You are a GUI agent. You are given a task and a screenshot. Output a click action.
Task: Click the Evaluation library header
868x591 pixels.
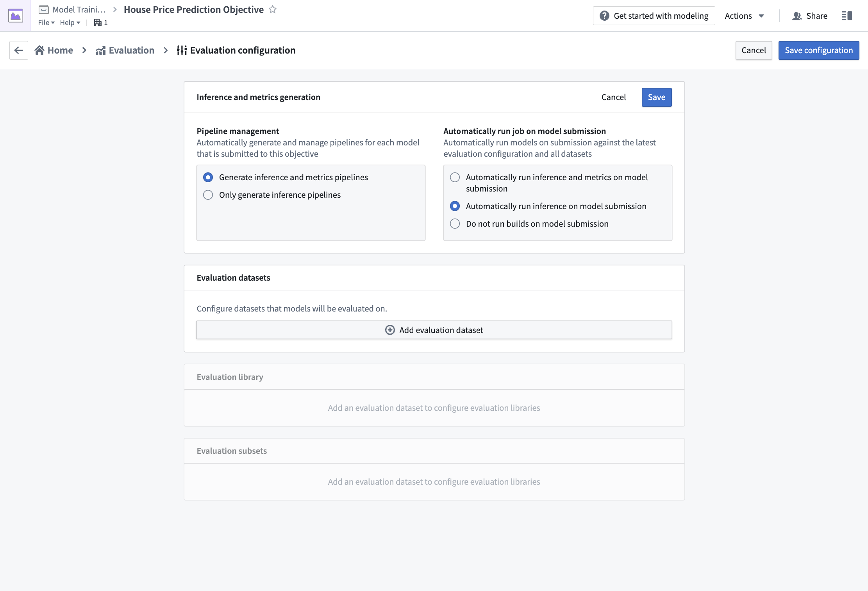(x=230, y=377)
